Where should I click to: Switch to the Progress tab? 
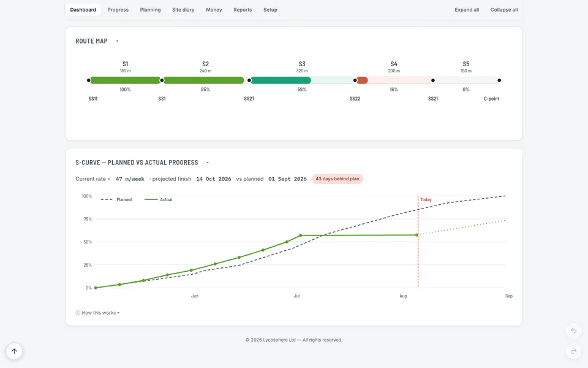[118, 10]
